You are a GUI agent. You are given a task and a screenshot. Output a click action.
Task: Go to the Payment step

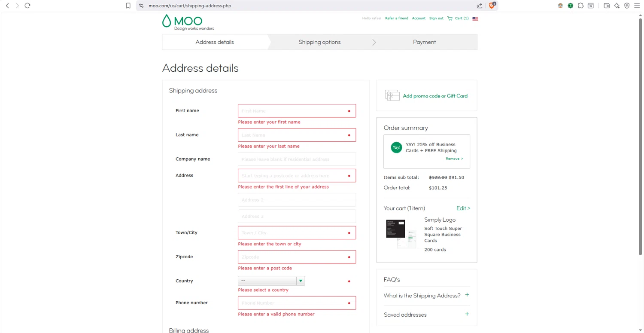pos(424,42)
